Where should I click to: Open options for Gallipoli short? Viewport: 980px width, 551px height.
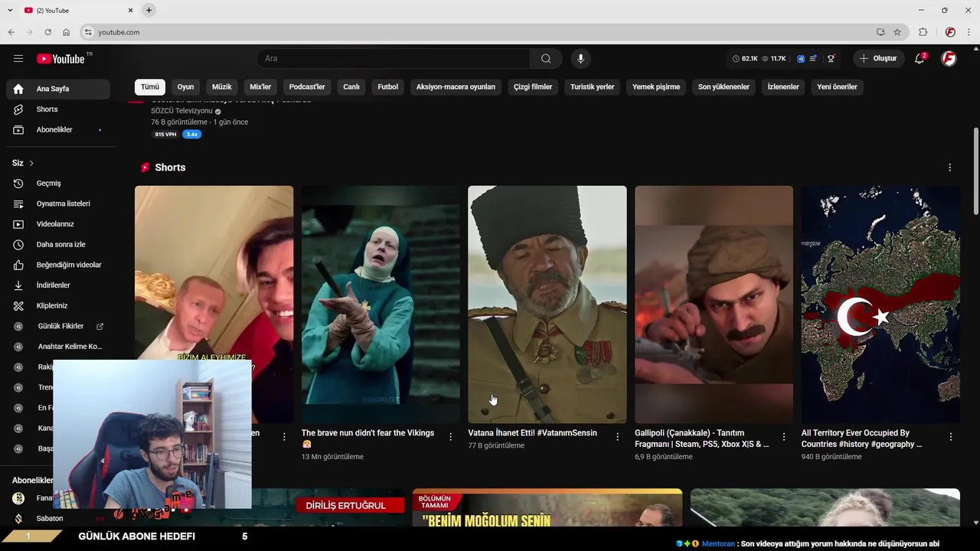pyautogui.click(x=784, y=437)
